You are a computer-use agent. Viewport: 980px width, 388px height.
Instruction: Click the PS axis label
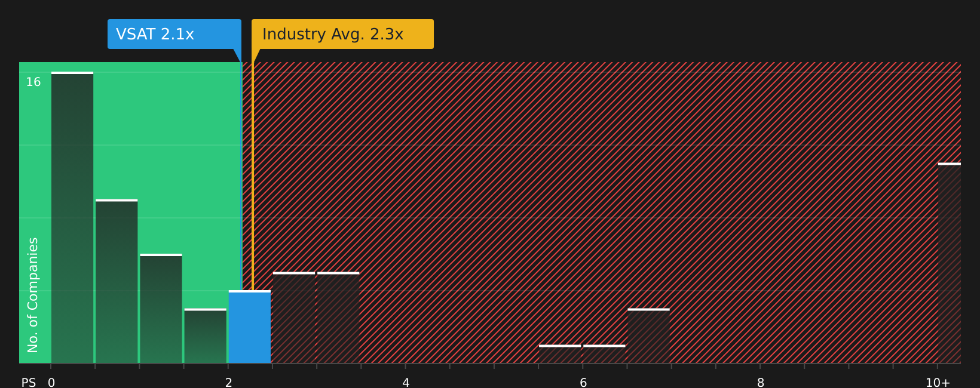click(29, 383)
